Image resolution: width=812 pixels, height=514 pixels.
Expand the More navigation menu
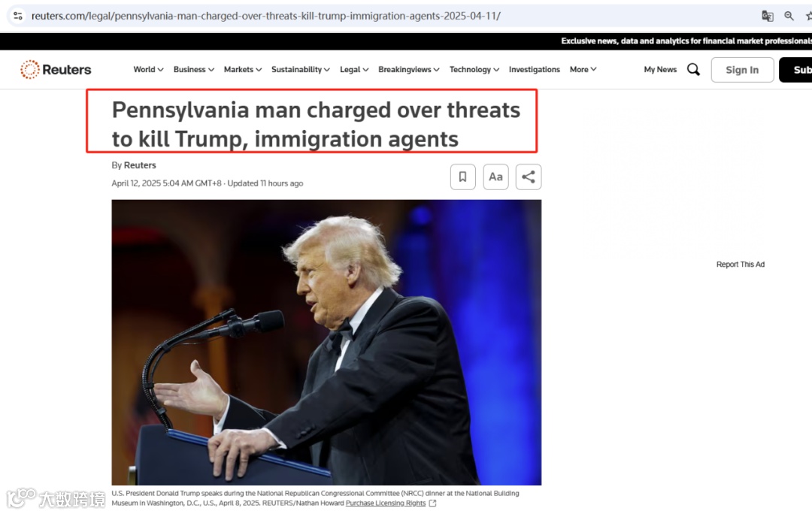583,69
